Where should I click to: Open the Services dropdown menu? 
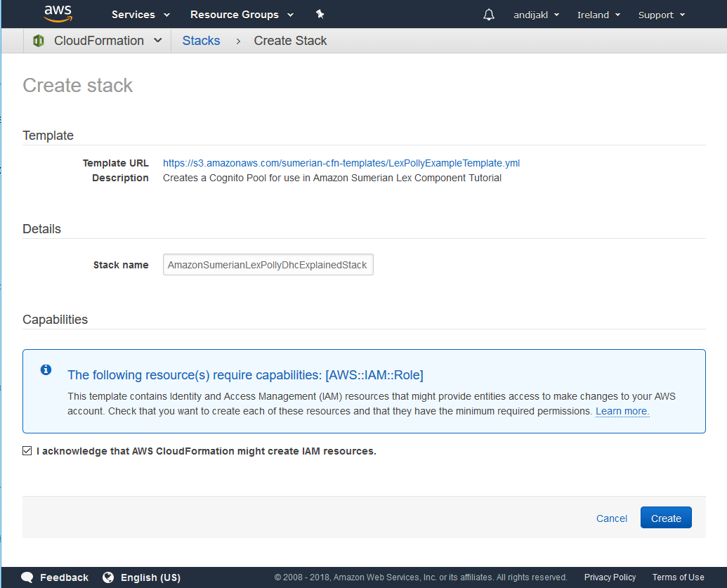tap(140, 15)
